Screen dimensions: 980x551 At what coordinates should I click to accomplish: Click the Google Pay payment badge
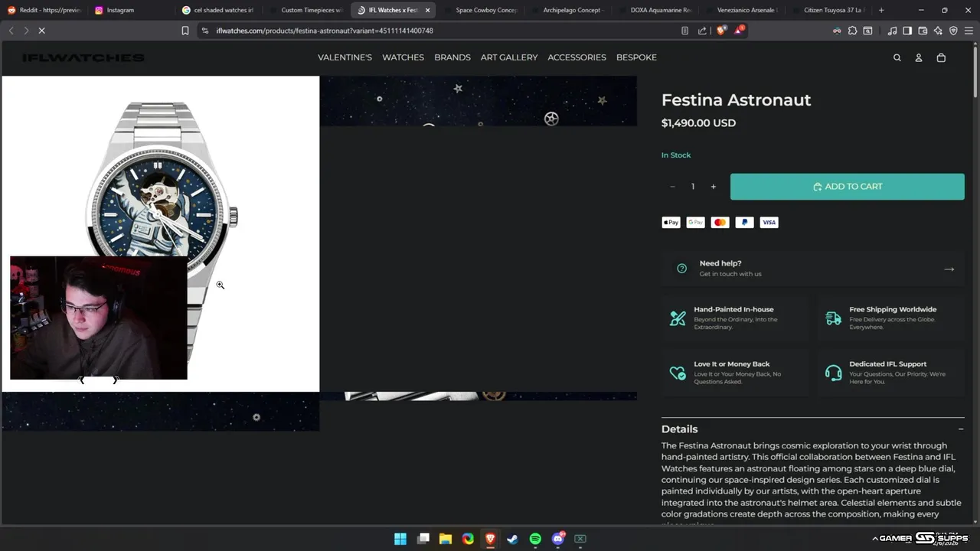coord(695,223)
